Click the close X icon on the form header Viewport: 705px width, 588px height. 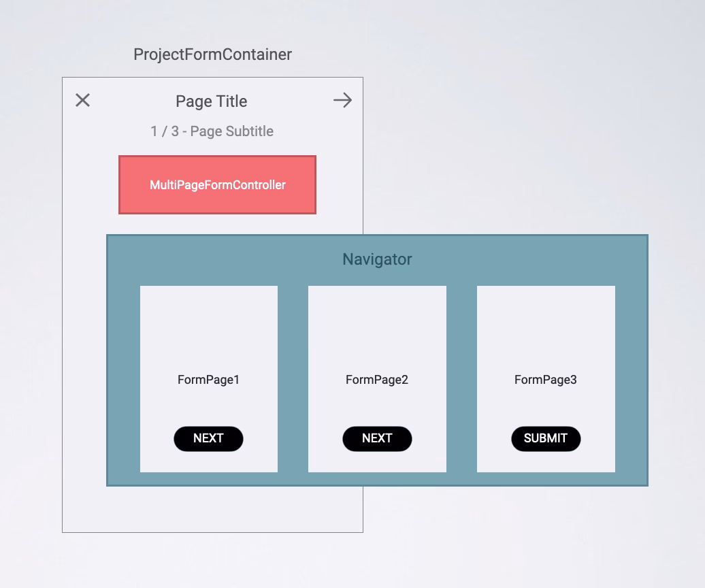pyautogui.click(x=82, y=100)
